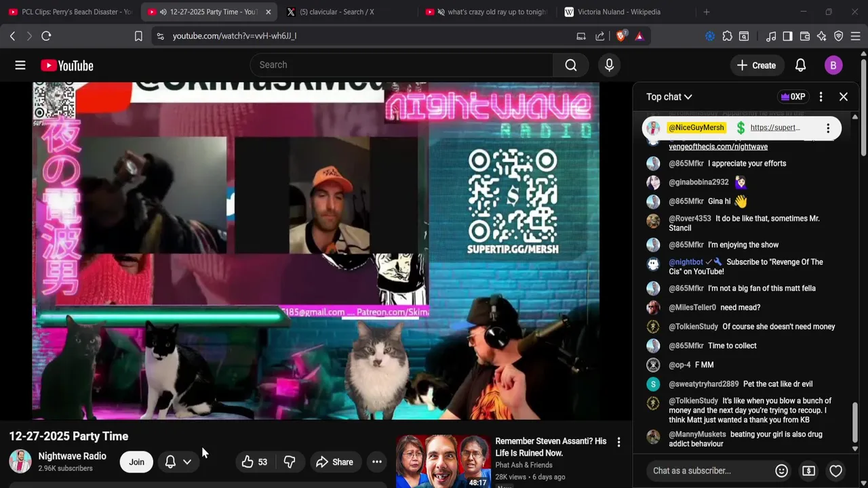Open the playlist music note icon

pos(771,36)
